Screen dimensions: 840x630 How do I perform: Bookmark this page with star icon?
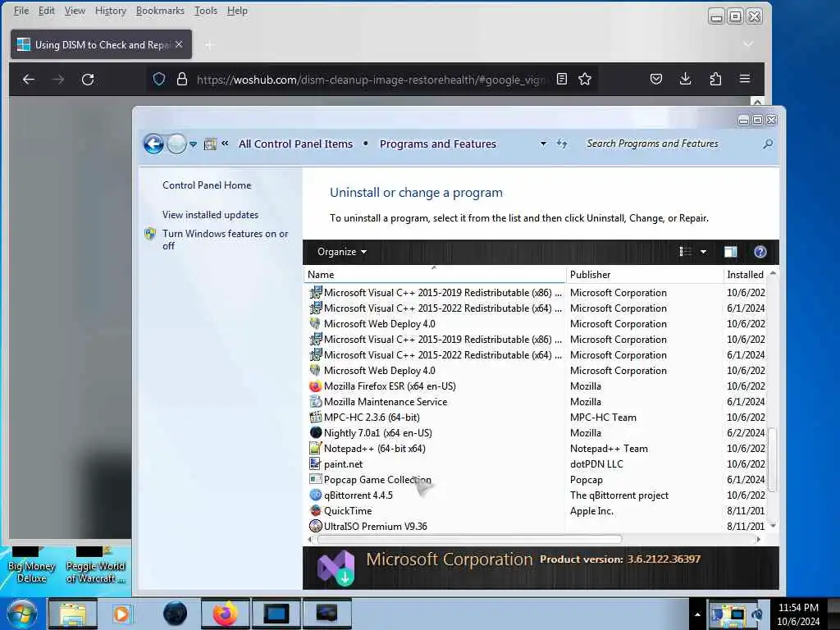584,80
